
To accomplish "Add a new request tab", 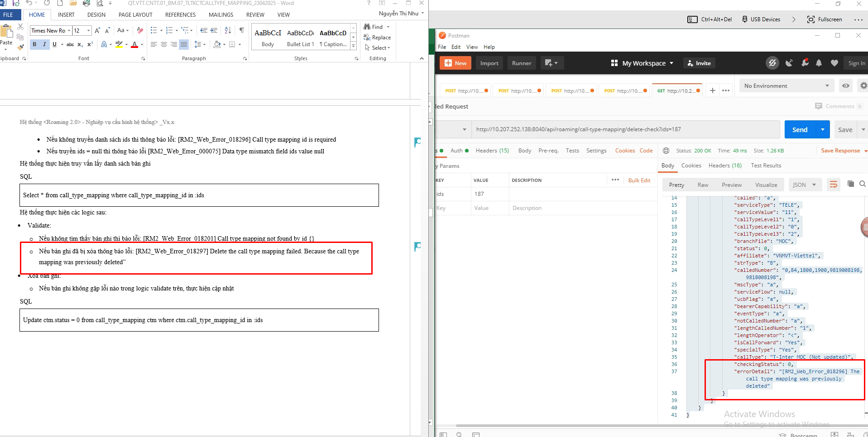I will click(712, 90).
